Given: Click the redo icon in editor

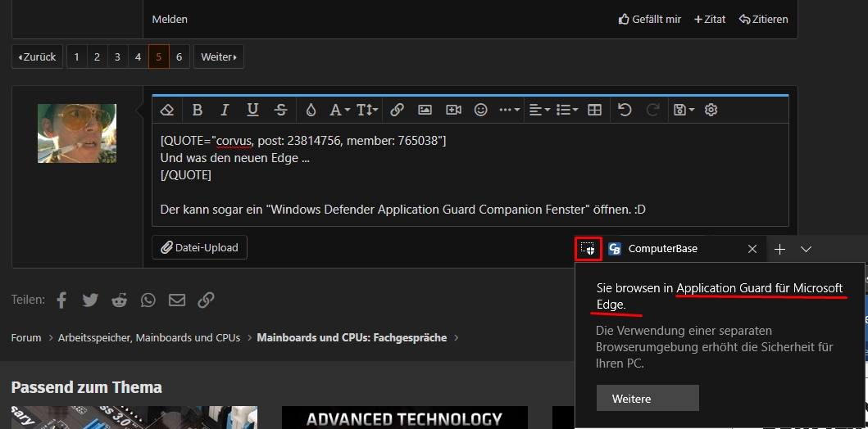Looking at the screenshot, I should pos(652,110).
